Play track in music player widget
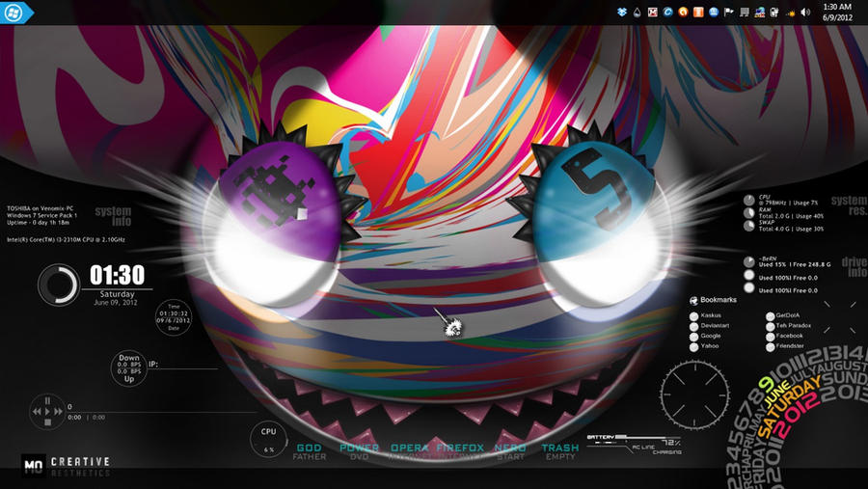 pyautogui.click(x=47, y=412)
